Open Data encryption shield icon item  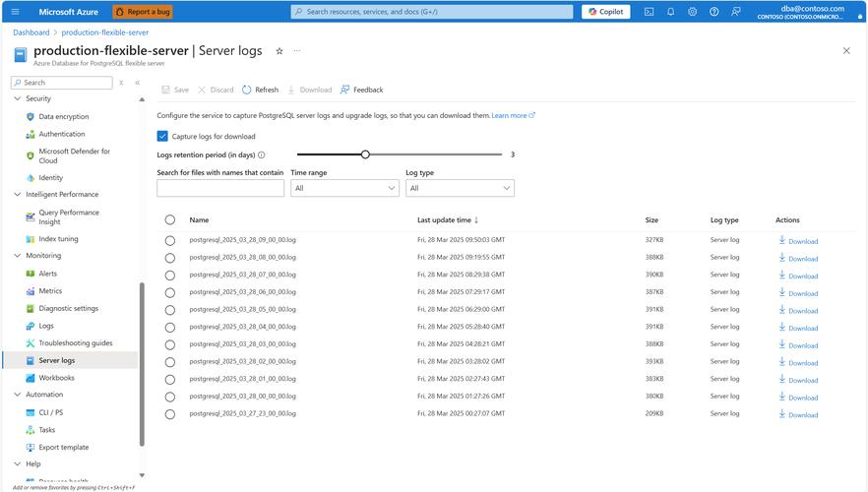pos(31,117)
